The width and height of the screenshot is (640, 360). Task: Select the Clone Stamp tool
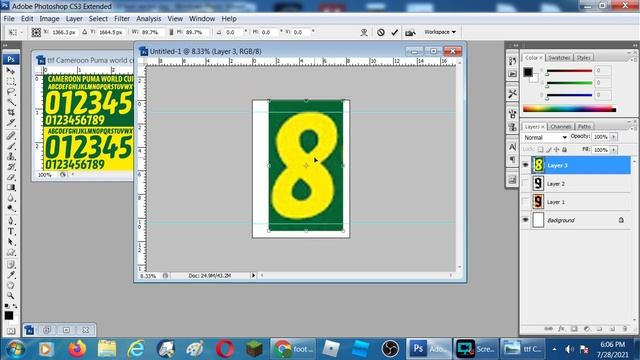coord(11,156)
